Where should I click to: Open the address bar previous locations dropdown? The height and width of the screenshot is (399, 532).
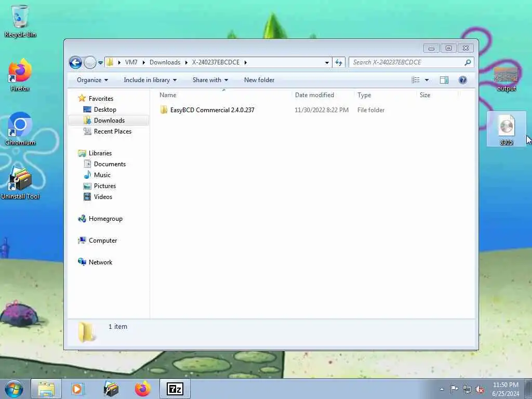[x=327, y=62]
